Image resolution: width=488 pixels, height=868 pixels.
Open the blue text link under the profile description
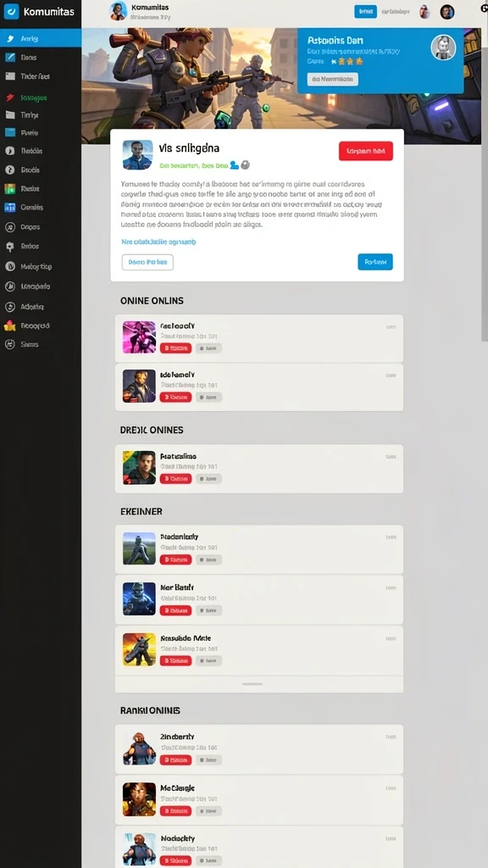pyautogui.click(x=158, y=242)
